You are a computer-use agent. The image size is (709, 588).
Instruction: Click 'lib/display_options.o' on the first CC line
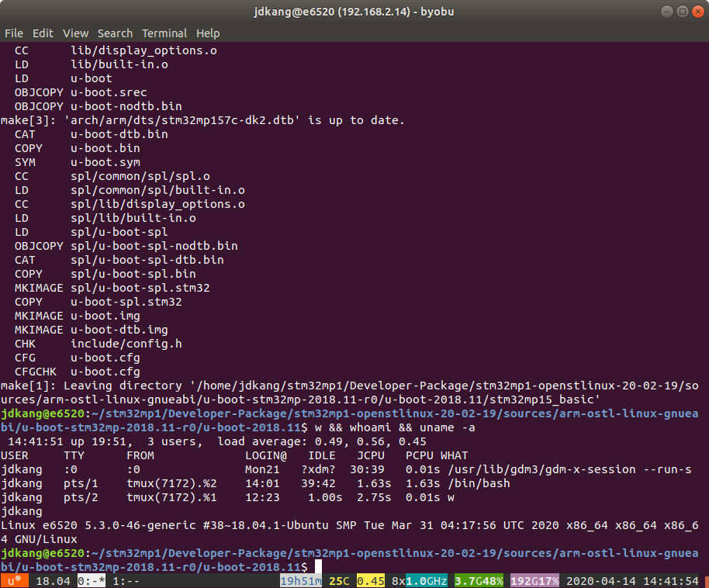pyautogui.click(x=144, y=50)
